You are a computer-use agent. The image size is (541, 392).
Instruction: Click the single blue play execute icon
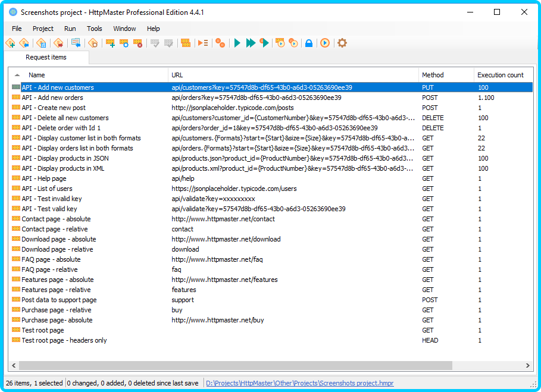(x=237, y=43)
